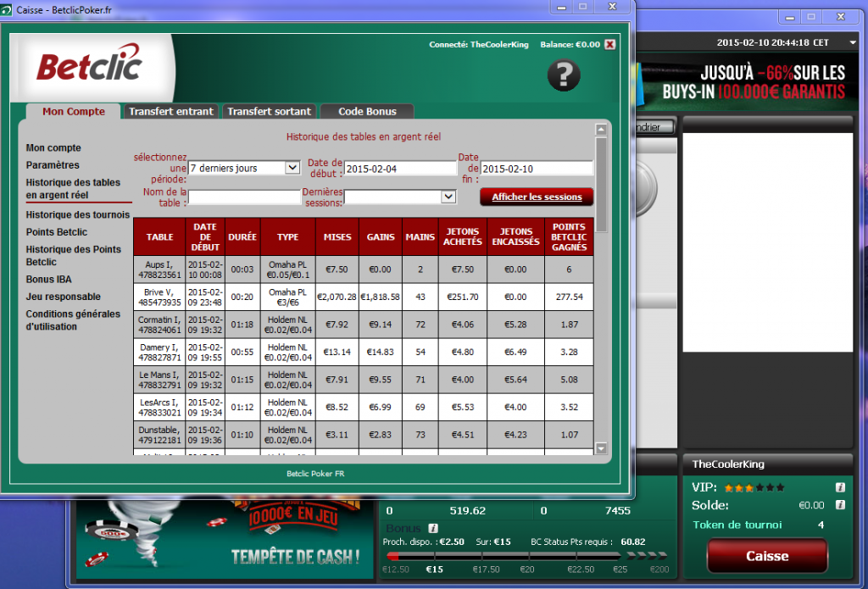This screenshot has height=589, width=868.
Task: Click the info icon next to VIP stars
Action: (840, 487)
